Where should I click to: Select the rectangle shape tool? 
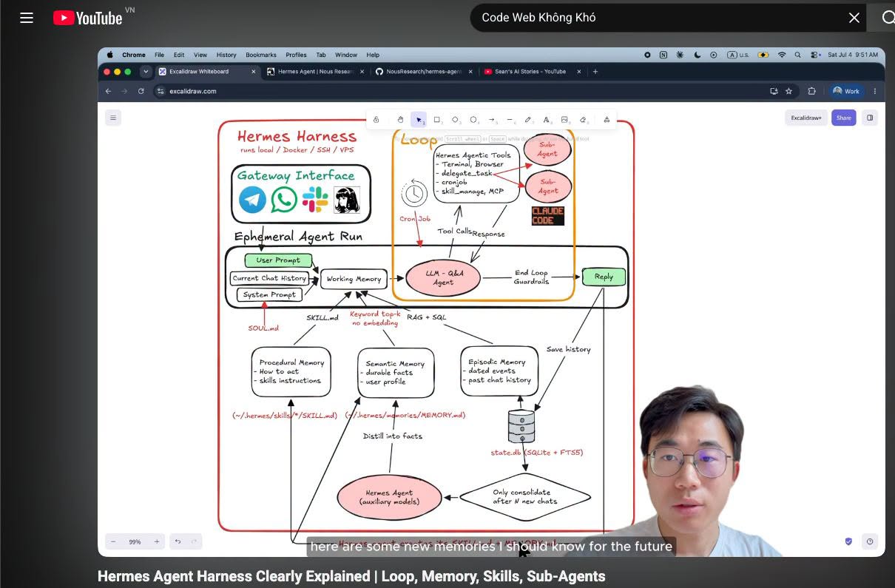pyautogui.click(x=437, y=120)
